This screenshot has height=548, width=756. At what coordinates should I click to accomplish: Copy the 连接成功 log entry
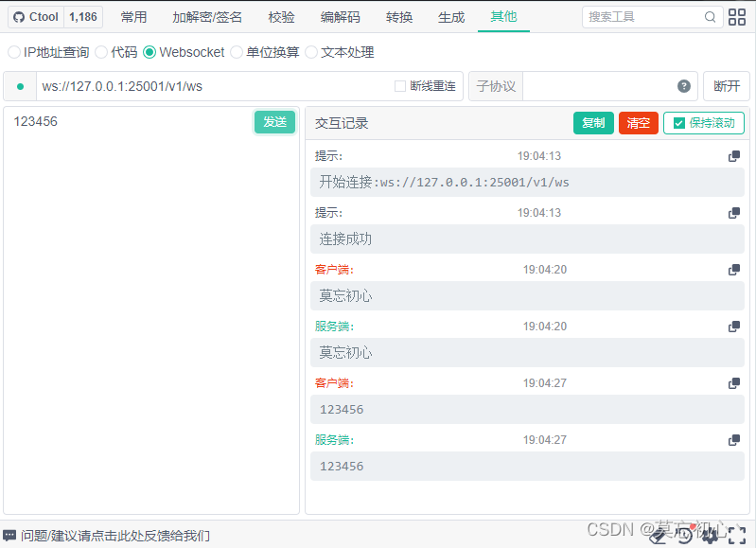[x=734, y=213]
